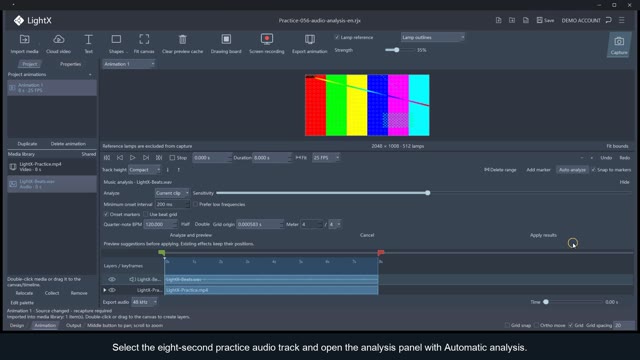Jump to timeline start
The height and width of the screenshot is (360, 640).
[107, 158]
